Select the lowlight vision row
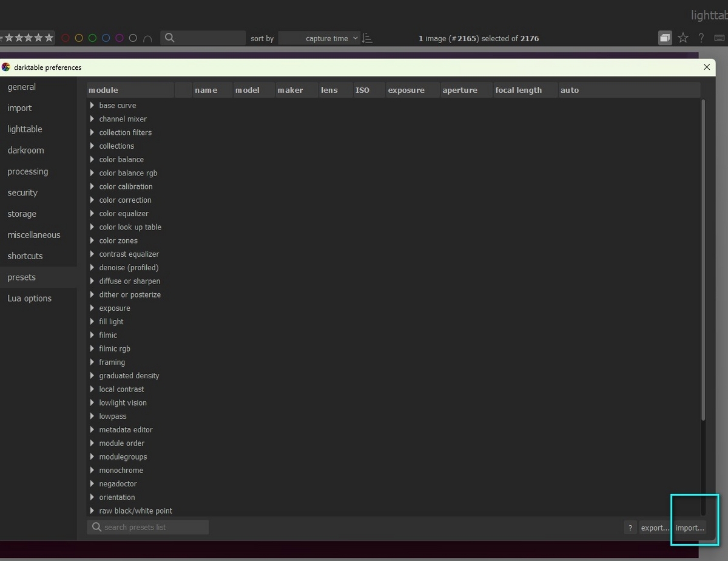The height and width of the screenshot is (561, 728). [x=393, y=403]
